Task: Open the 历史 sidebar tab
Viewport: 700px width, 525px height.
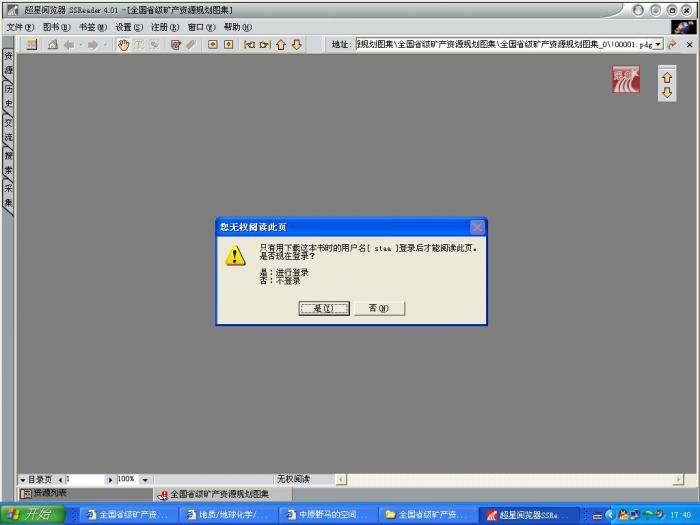Action: point(8,96)
